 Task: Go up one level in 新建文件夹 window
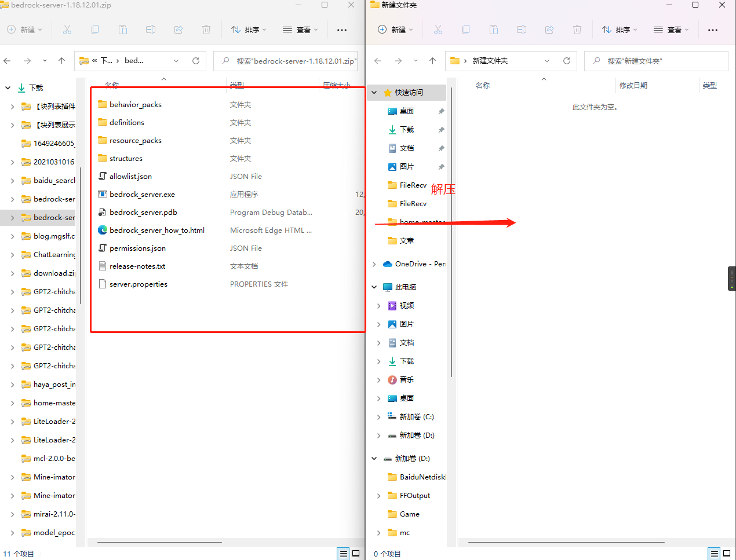(433, 61)
